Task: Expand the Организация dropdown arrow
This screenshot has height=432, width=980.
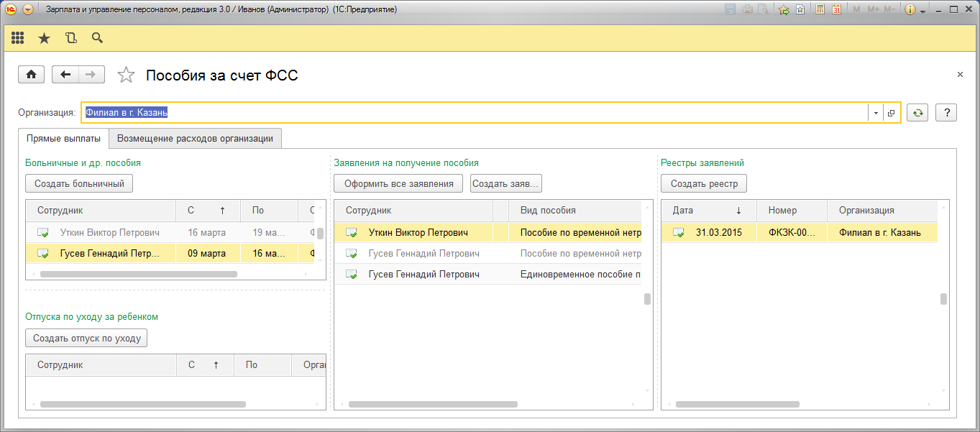Action: point(875,113)
